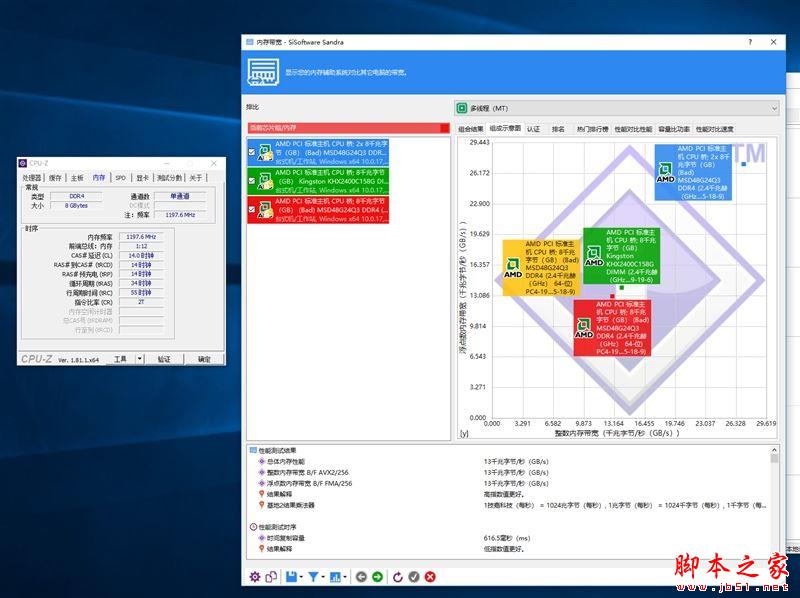Switch to CPU-Z 处理器 tab
The image size is (800, 598).
click(x=32, y=178)
